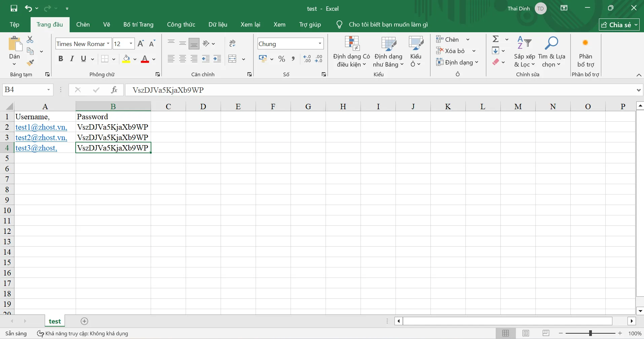The width and height of the screenshot is (644, 339).
Task: Click the Format Painter brush icon
Action: 30,63
